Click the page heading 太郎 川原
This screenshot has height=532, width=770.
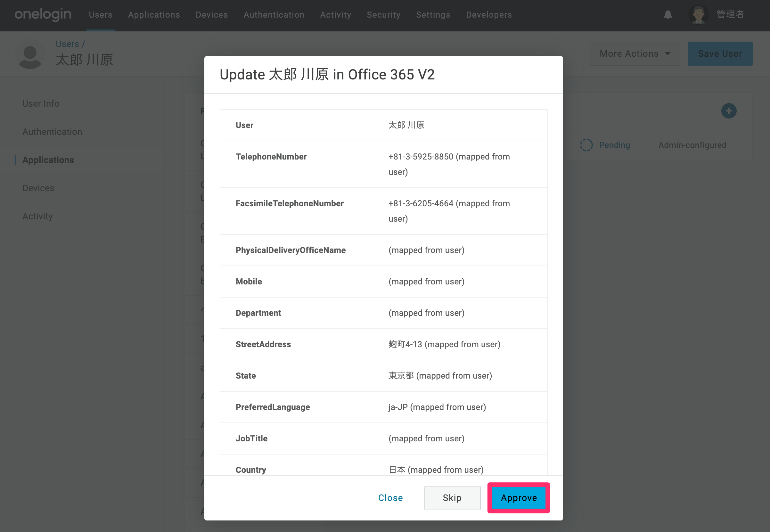[x=84, y=60]
